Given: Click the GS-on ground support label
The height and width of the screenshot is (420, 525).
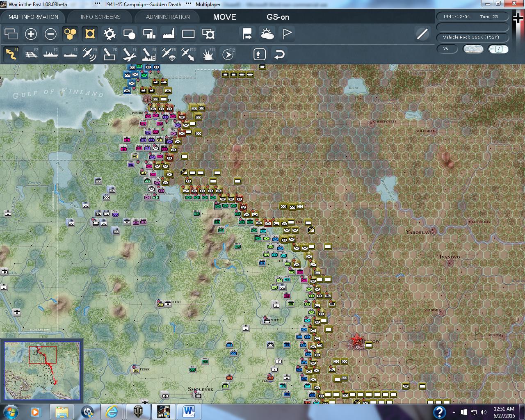Looking at the screenshot, I should click(278, 17).
